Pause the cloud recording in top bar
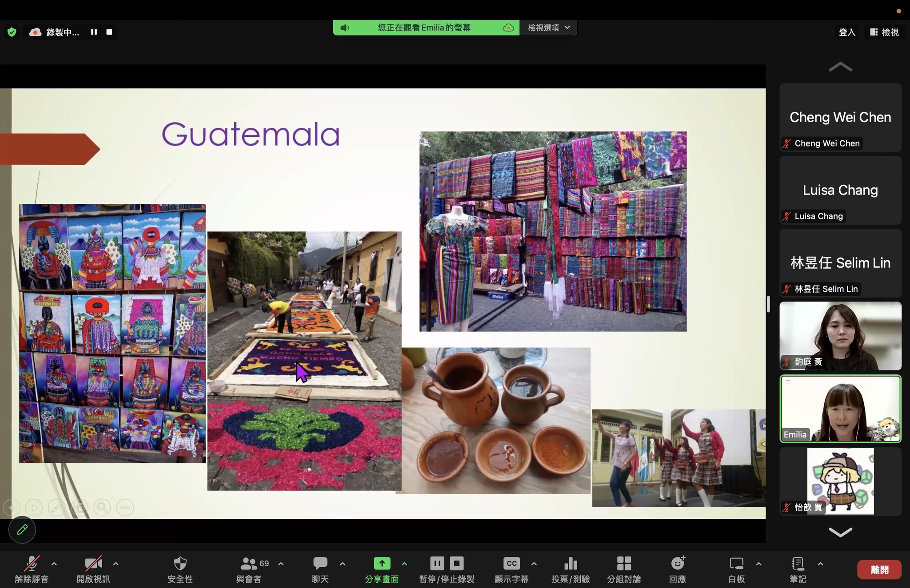The image size is (910, 588). point(94,32)
